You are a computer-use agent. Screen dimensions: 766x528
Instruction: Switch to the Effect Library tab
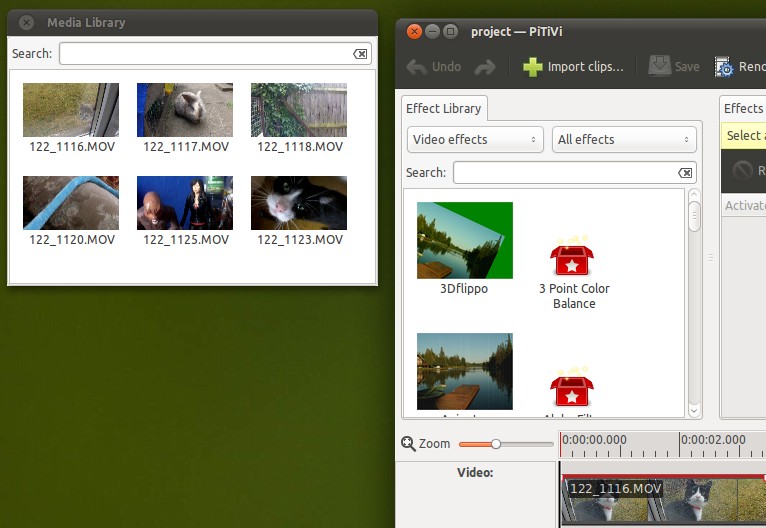coord(444,108)
